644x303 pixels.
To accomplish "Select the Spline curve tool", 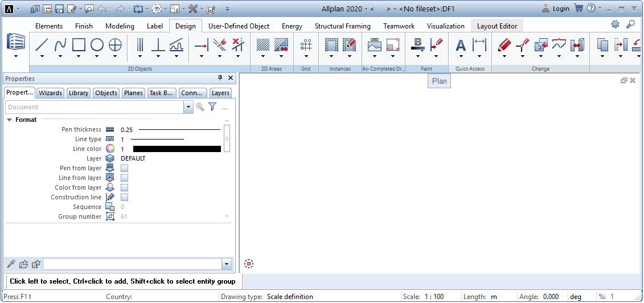I will 60,45.
